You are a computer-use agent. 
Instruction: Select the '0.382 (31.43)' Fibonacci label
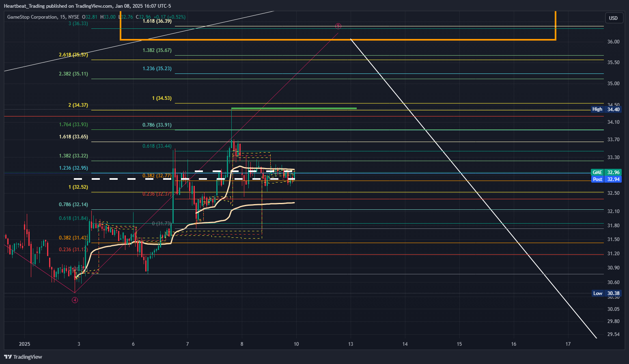73,238
